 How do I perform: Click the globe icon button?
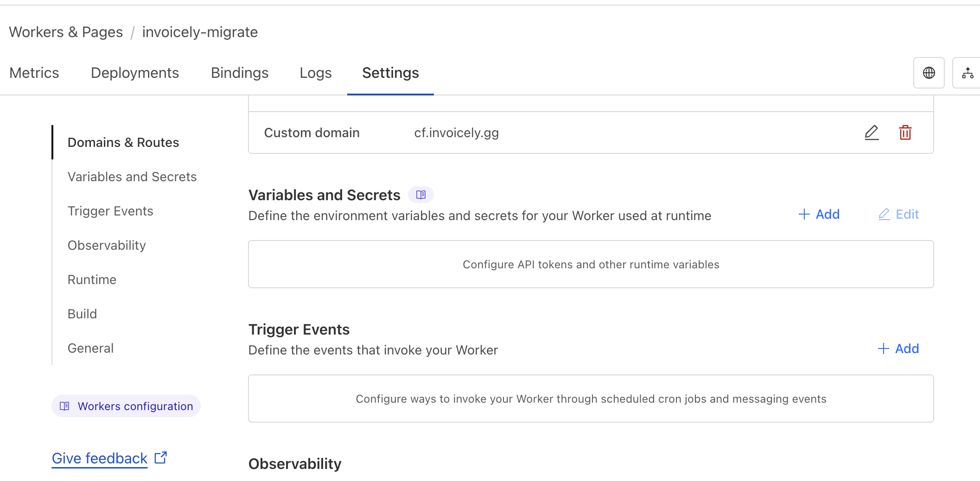pyautogui.click(x=929, y=73)
